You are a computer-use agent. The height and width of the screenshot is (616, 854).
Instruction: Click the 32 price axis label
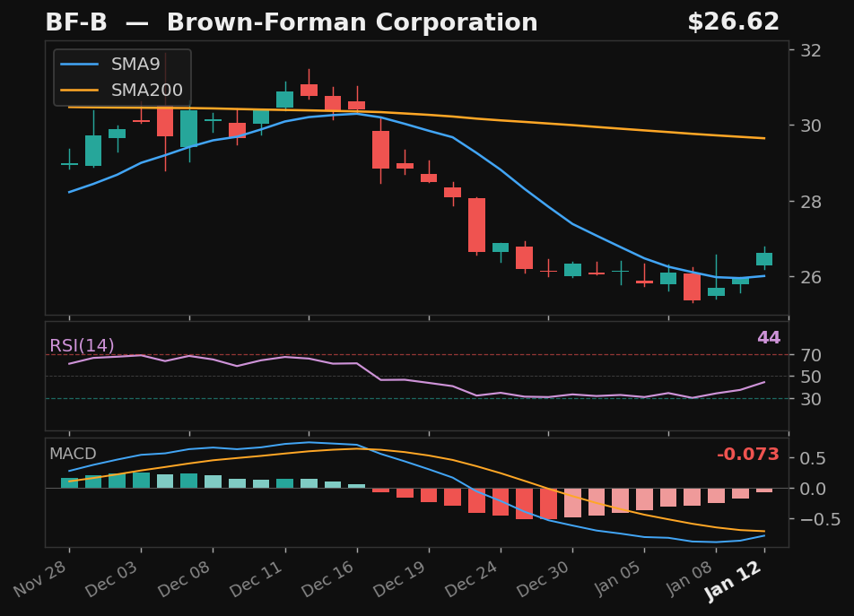coord(810,50)
